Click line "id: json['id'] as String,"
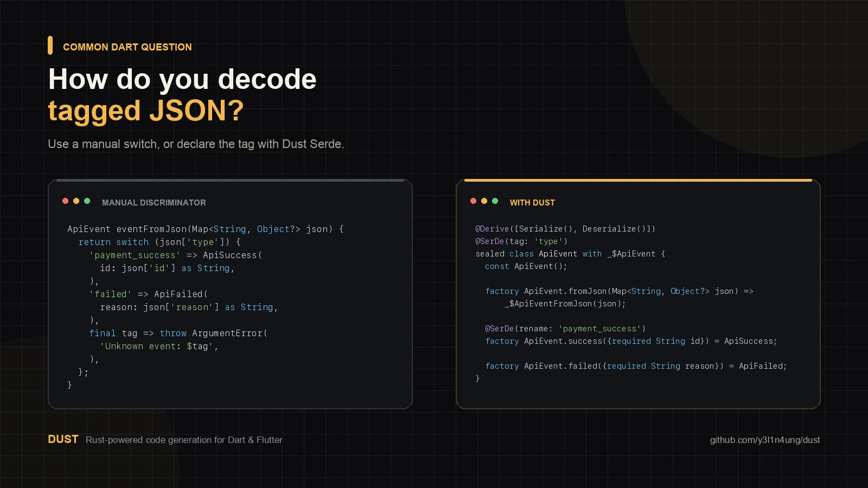Viewport: 868px width, 488px height. pyautogui.click(x=167, y=268)
